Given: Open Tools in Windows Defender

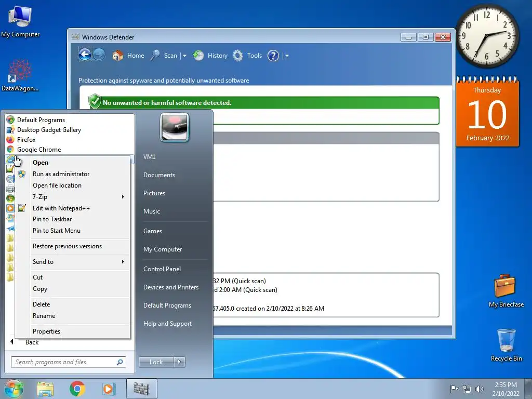Looking at the screenshot, I should point(247,55).
